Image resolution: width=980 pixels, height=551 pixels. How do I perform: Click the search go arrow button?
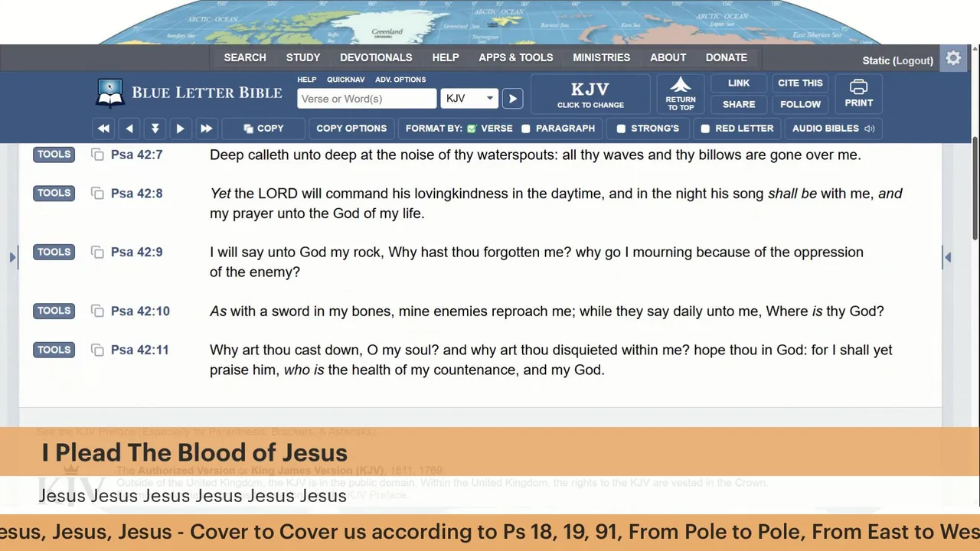(x=513, y=99)
